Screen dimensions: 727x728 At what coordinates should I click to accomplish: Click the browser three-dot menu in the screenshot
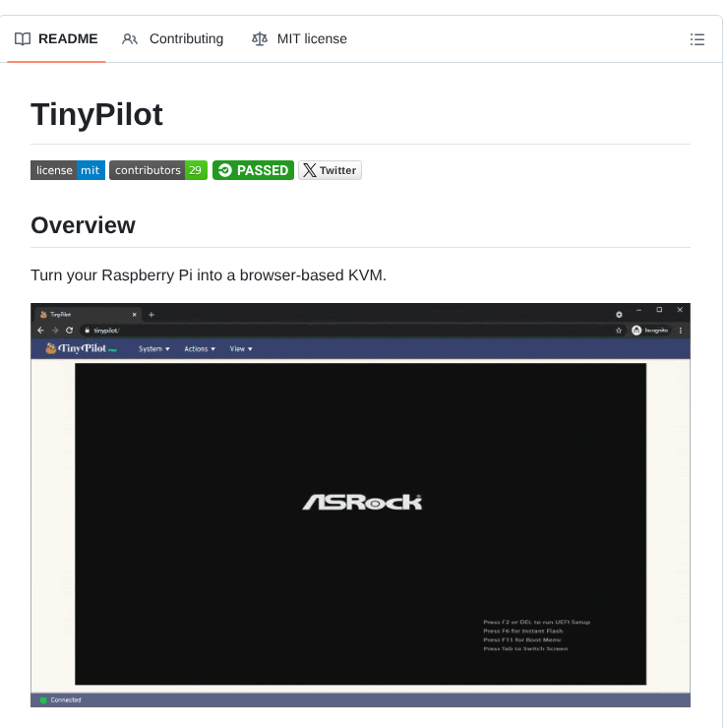[x=681, y=331]
